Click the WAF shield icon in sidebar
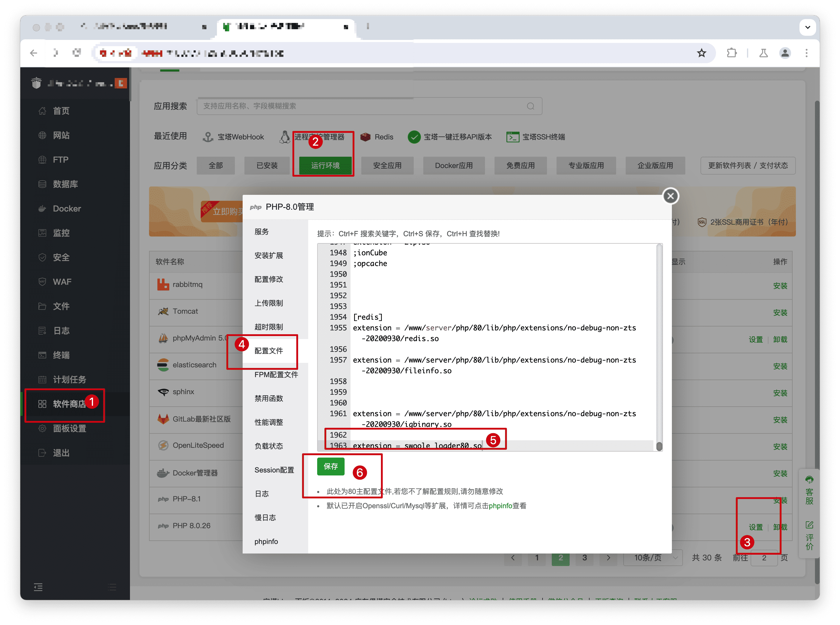 42,282
